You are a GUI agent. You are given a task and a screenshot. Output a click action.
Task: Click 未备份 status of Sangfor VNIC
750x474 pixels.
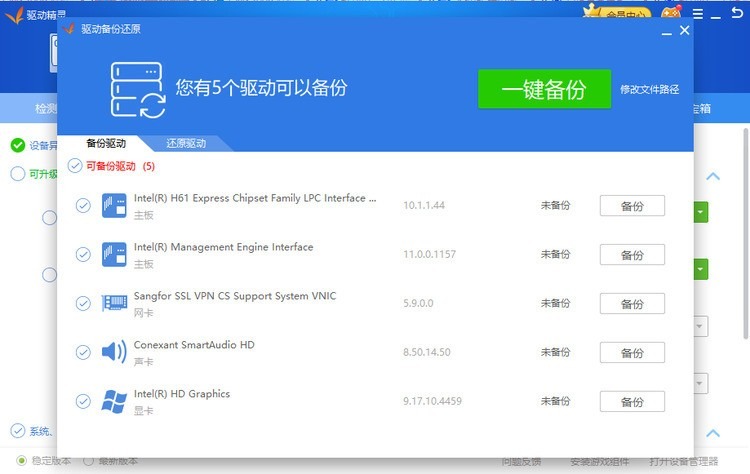click(x=555, y=303)
